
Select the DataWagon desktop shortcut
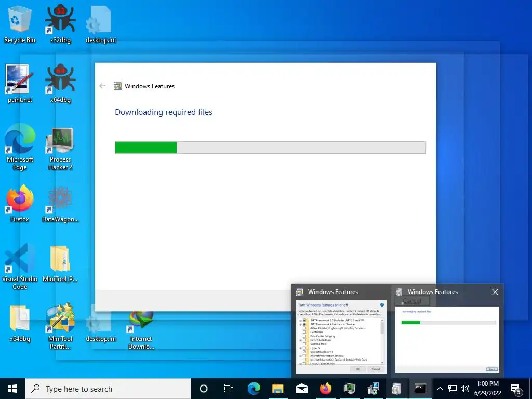60,204
